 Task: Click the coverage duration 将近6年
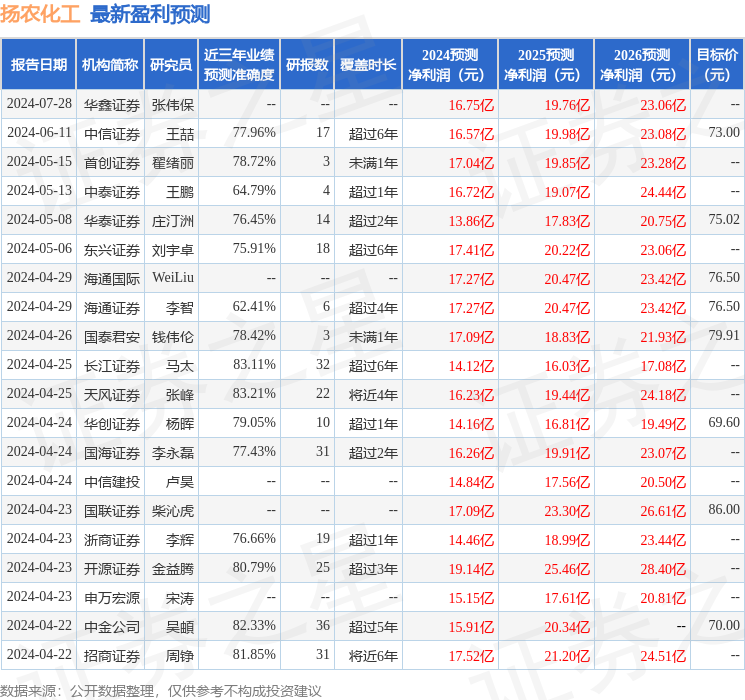(x=373, y=656)
